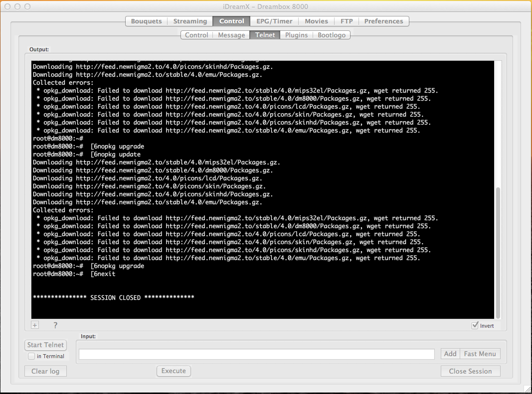Click the telnet command input field
The image size is (532, 394).
pyautogui.click(x=257, y=354)
